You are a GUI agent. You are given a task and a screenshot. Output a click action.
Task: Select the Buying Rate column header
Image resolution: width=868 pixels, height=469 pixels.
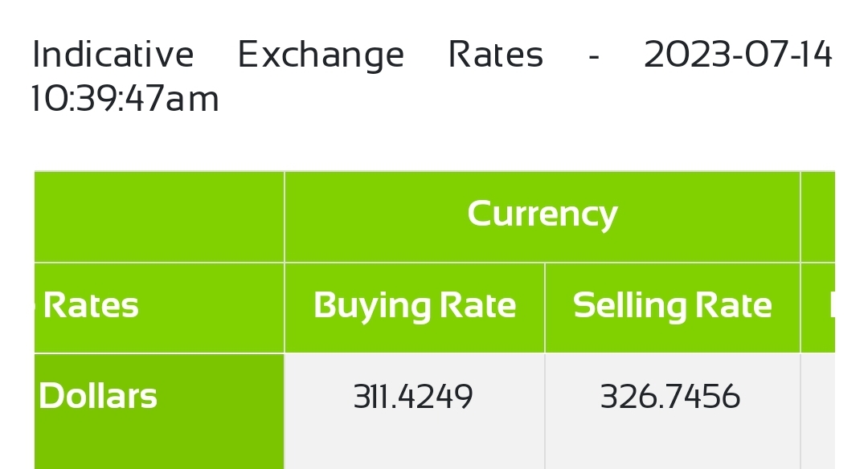pos(415,308)
